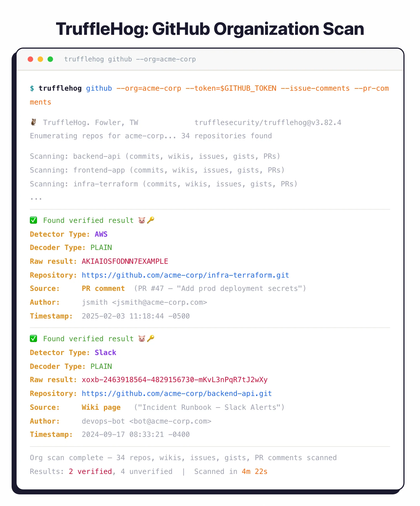Click the Slack raw result token starting 'xoxb-'
420x506 pixels.
click(x=175, y=380)
